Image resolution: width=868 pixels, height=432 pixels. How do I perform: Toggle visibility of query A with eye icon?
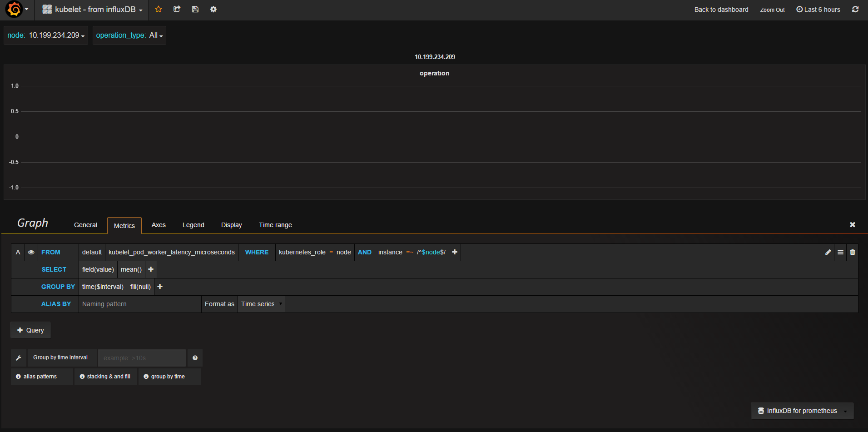pos(31,252)
